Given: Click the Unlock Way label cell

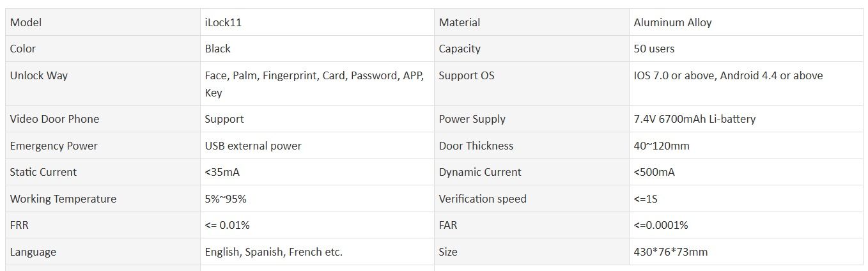Looking at the screenshot, I should 103,84.
